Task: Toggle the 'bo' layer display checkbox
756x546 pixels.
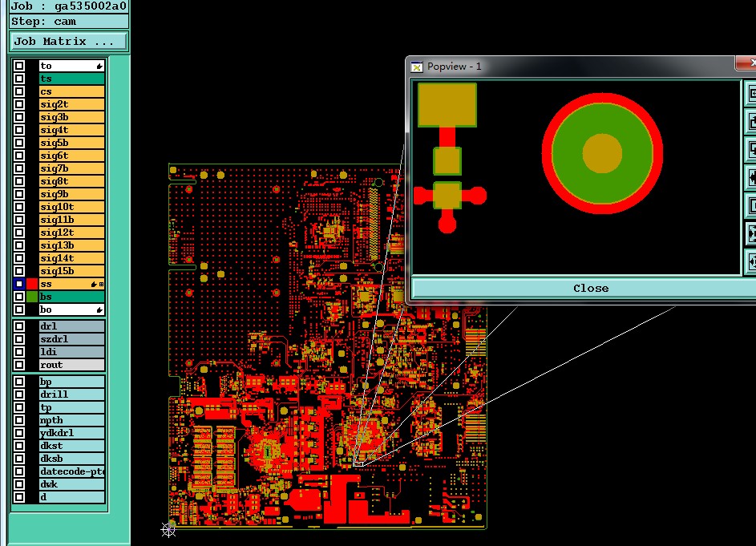Action: [x=18, y=309]
